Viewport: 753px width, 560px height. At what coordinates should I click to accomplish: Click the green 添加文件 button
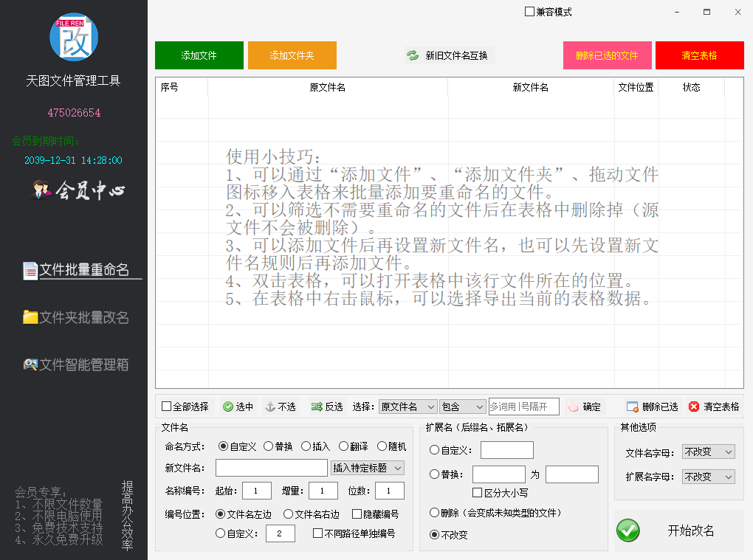point(199,55)
